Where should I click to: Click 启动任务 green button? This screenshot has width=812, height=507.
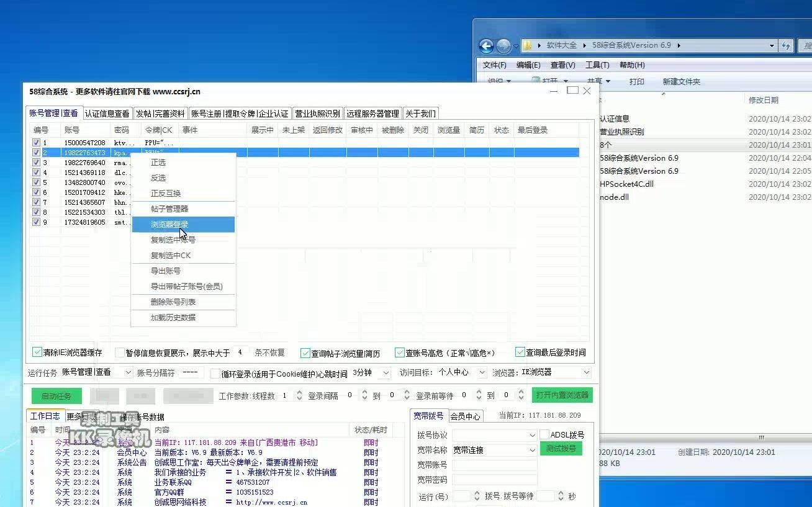click(x=56, y=396)
